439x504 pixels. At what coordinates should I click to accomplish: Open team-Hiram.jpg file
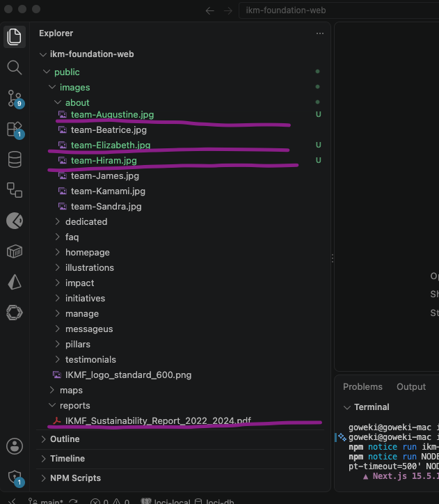[x=104, y=160]
